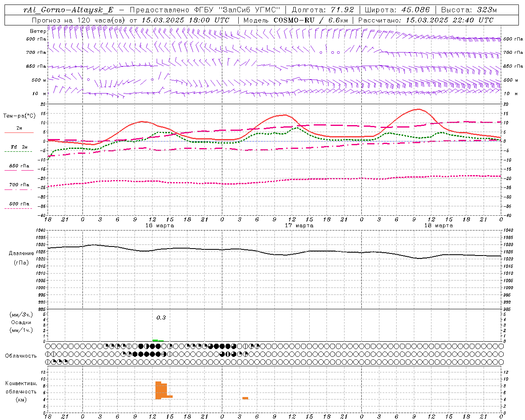The width and height of the screenshot is (525, 420).
Task: Click the dotted 500 гПа temperature legend line
Action: pos(19,208)
